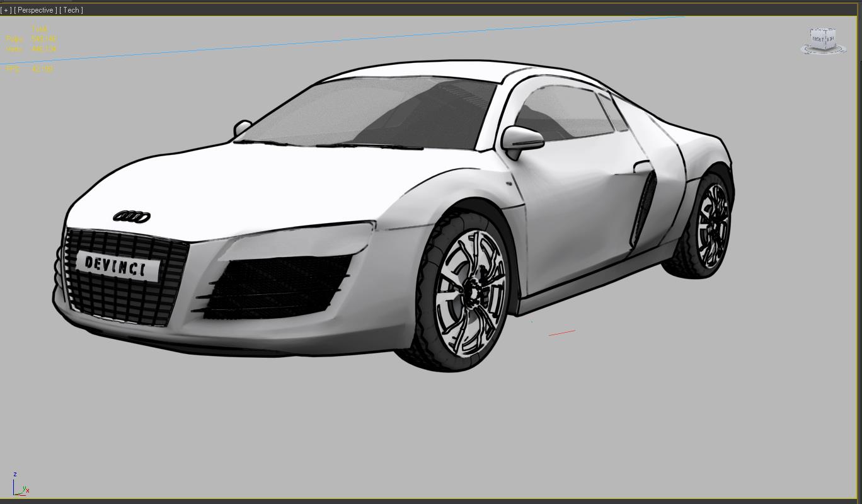Click the XYZ axis gizmo
Screen dimensions: 862x504
(19, 486)
